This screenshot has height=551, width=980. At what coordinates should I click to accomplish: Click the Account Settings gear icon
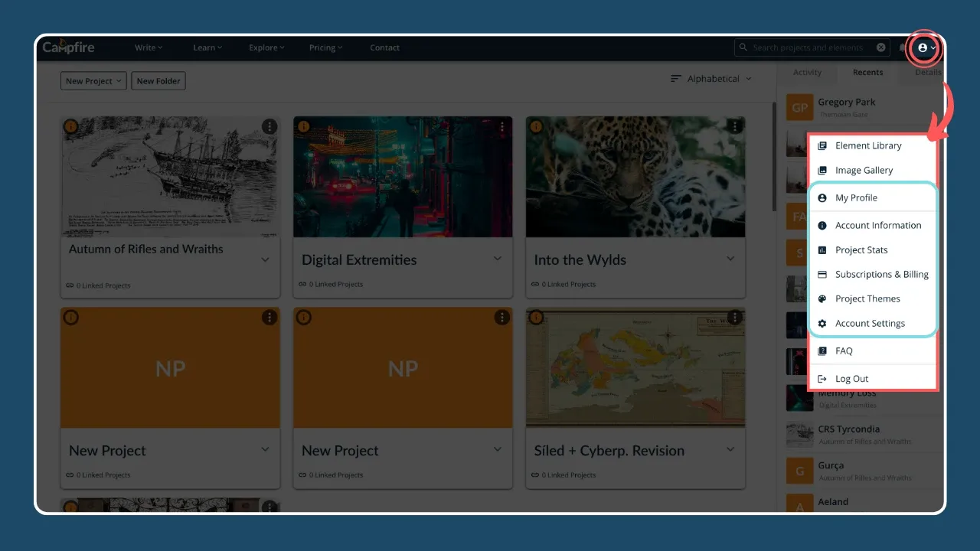coord(822,323)
